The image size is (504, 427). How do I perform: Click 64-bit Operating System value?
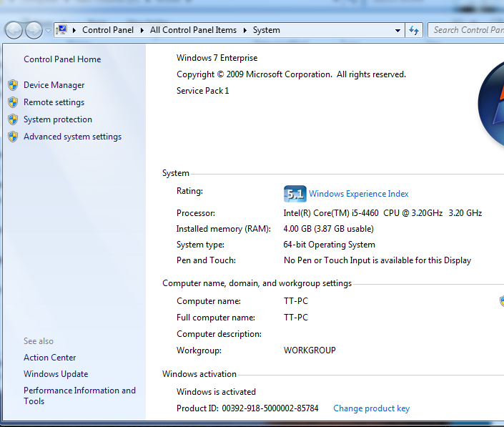[329, 245]
